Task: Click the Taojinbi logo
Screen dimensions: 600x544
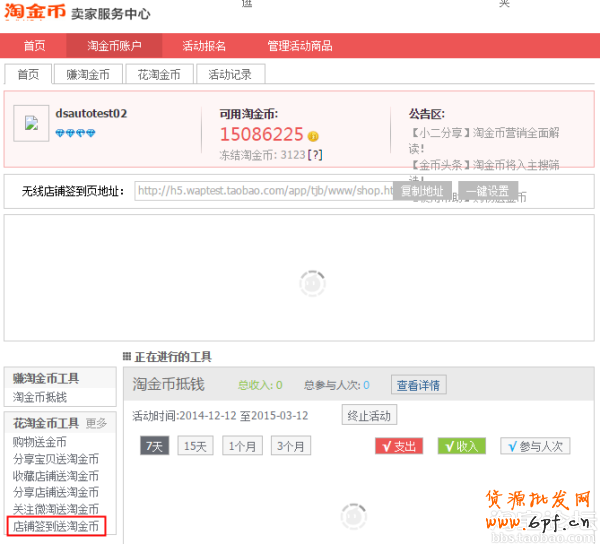Action: tap(35, 14)
